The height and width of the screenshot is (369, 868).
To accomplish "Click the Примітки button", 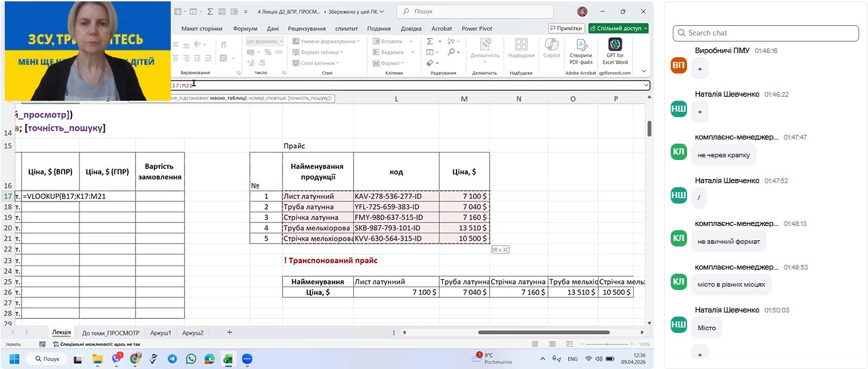I will [x=566, y=29].
